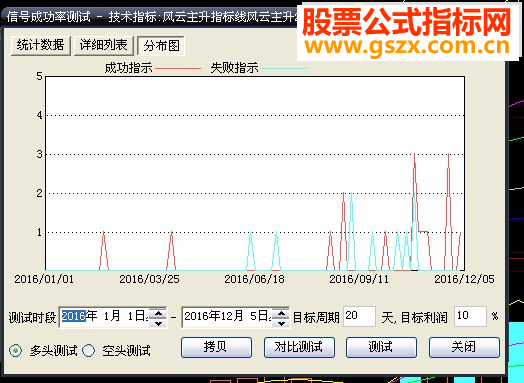
Task: Click the 2016/12/05 axis date label
Action: pyautogui.click(x=464, y=279)
